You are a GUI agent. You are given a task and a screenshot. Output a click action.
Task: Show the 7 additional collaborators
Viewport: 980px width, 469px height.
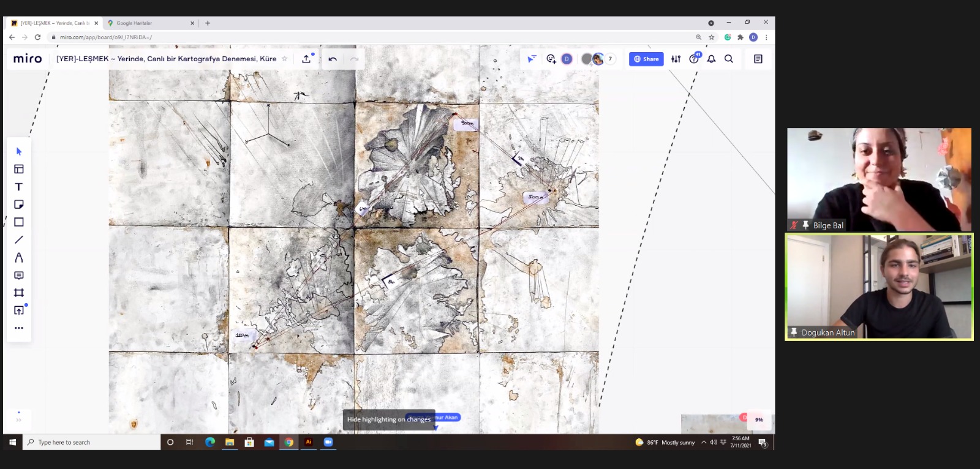(610, 59)
